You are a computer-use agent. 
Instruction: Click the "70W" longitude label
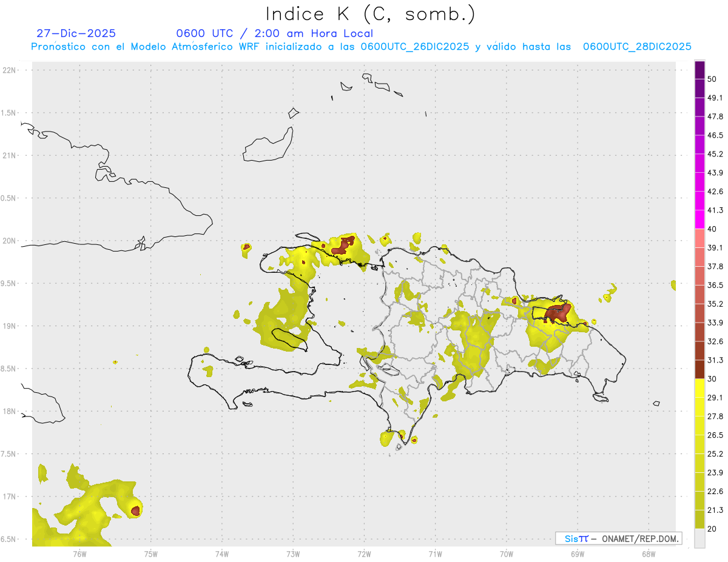pyautogui.click(x=507, y=554)
